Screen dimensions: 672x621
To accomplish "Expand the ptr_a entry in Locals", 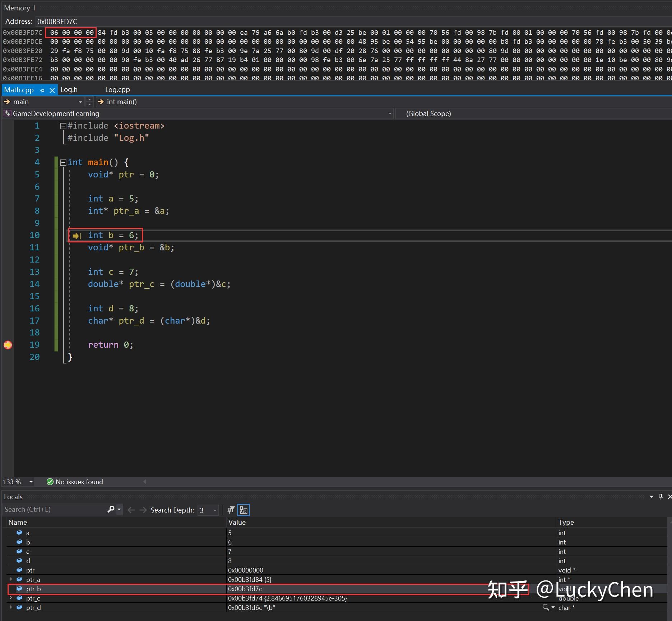I will pyautogui.click(x=10, y=579).
